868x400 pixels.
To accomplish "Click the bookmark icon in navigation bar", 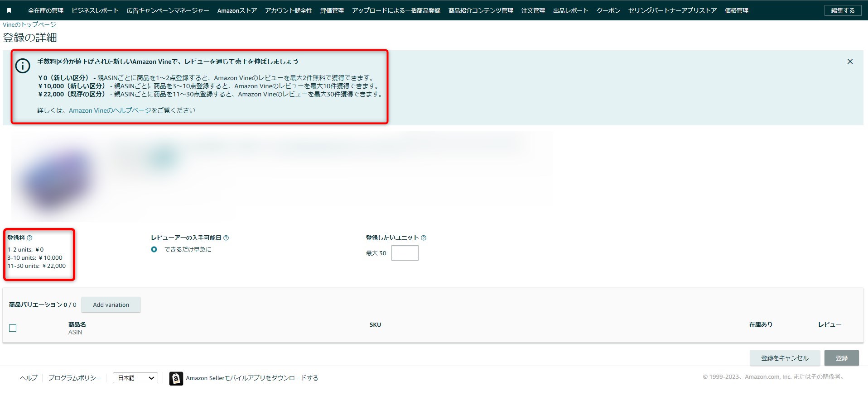I will click(x=9, y=10).
